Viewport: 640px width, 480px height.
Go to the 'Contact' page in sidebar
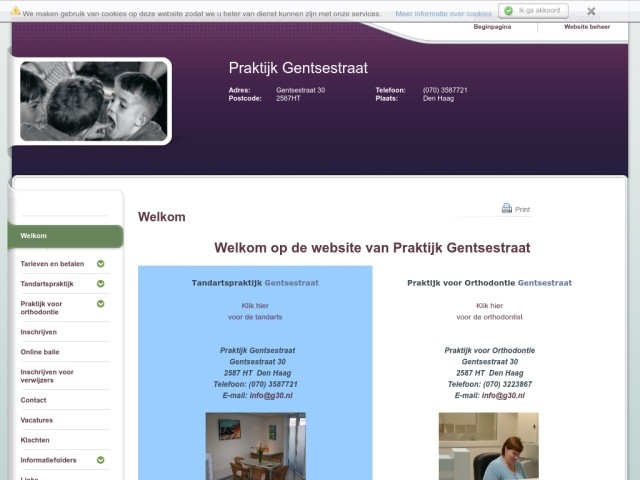pos(33,400)
